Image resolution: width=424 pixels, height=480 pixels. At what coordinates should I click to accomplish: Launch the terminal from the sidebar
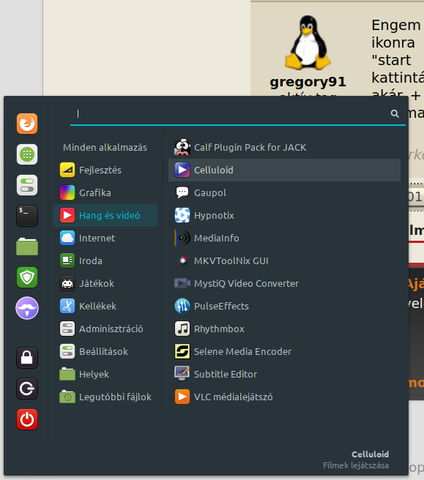click(27, 216)
